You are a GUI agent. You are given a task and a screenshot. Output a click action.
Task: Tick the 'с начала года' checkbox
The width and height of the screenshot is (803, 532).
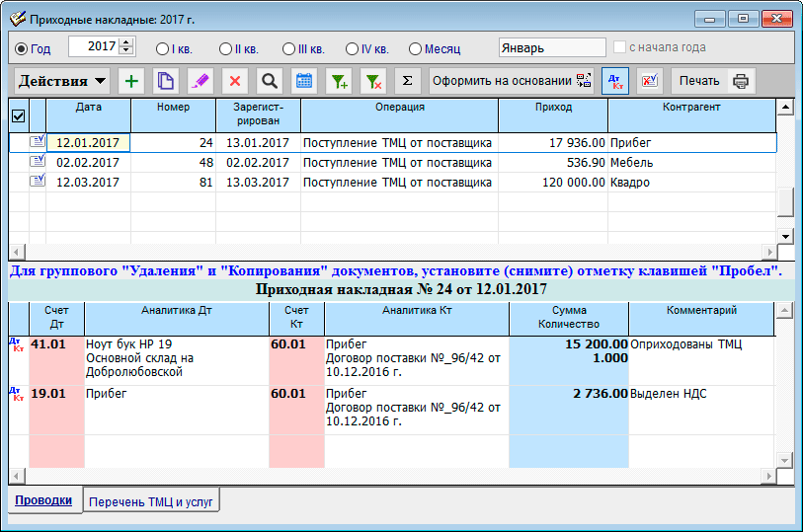coord(619,47)
